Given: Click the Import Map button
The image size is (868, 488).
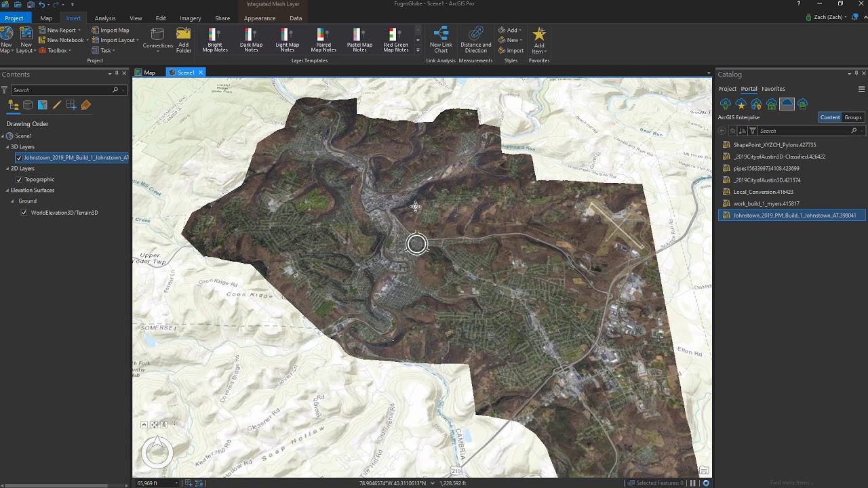Looking at the screenshot, I should pos(111,30).
